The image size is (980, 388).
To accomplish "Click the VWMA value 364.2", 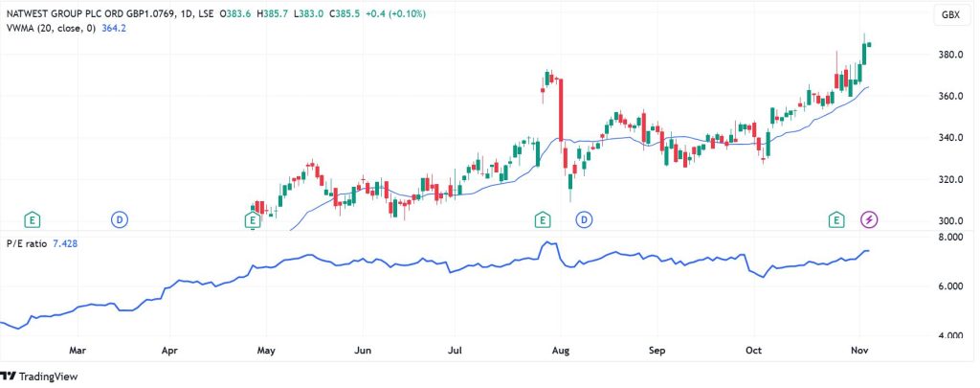I will pyautogui.click(x=114, y=28).
